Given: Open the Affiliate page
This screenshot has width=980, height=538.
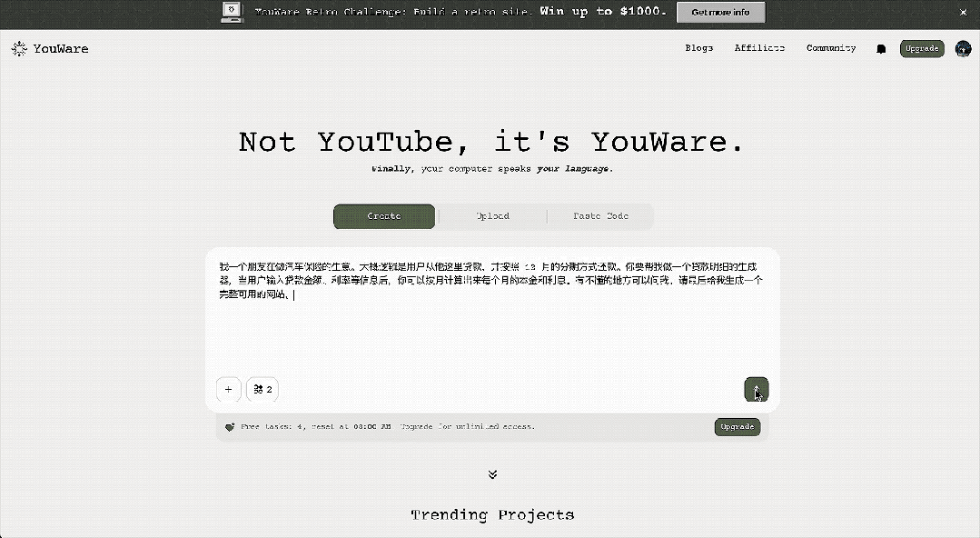Looking at the screenshot, I should 759,48.
